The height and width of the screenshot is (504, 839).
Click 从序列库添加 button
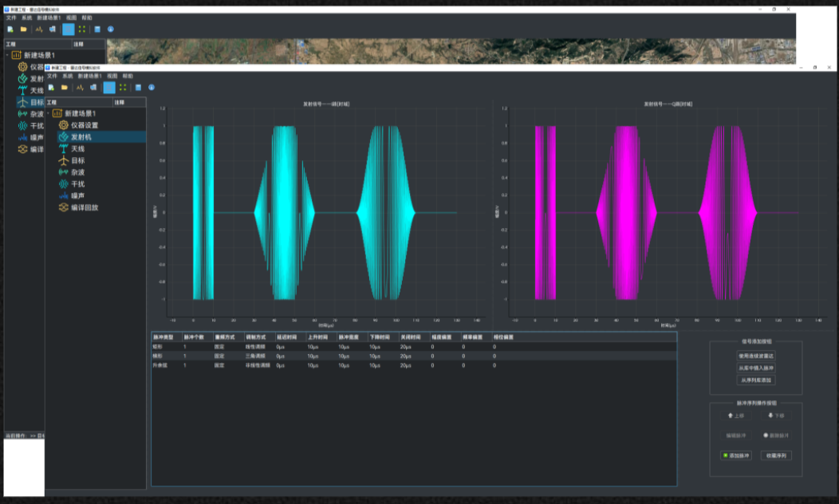coord(755,380)
